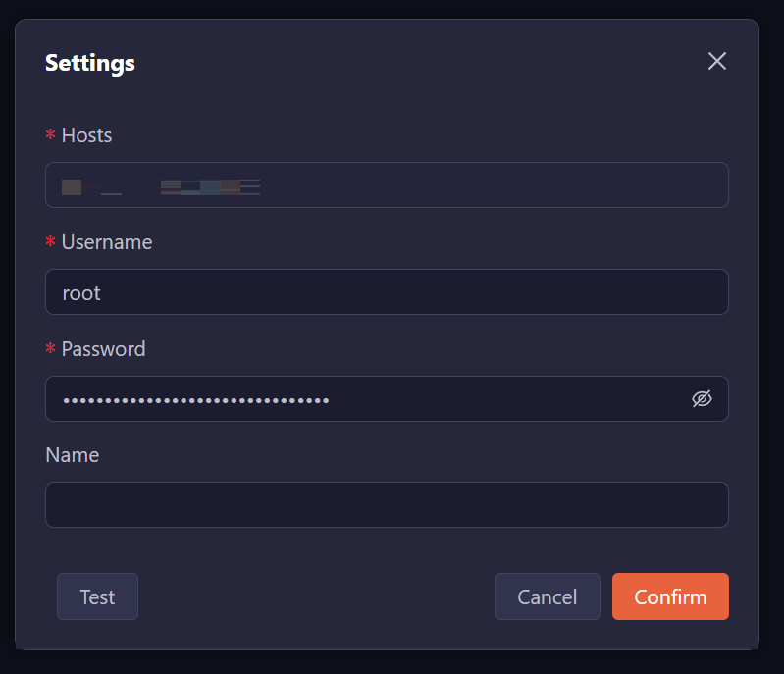Click the Hosts field label

[x=86, y=135]
